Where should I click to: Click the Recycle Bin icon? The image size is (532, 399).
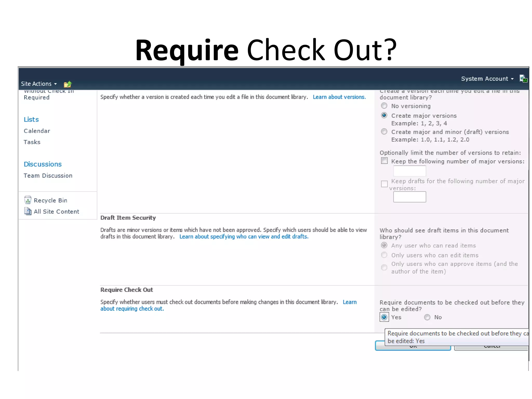click(x=28, y=200)
